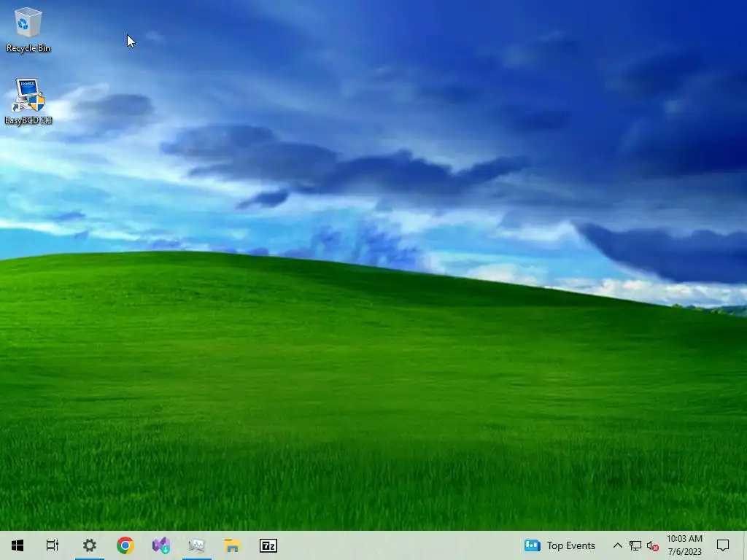The image size is (747, 560).
Task: Open the Windows Start menu
Action: (x=18, y=545)
